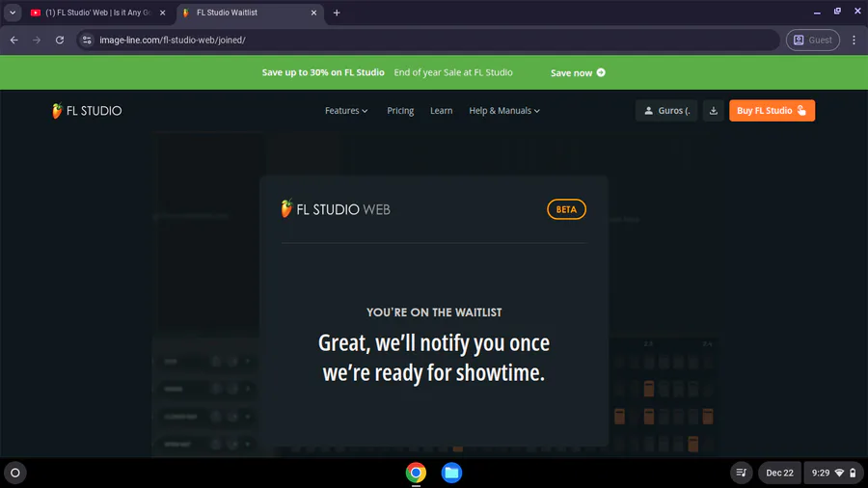The height and width of the screenshot is (488, 868).
Task: Click the battery icon in the status tray
Action: [x=853, y=474]
